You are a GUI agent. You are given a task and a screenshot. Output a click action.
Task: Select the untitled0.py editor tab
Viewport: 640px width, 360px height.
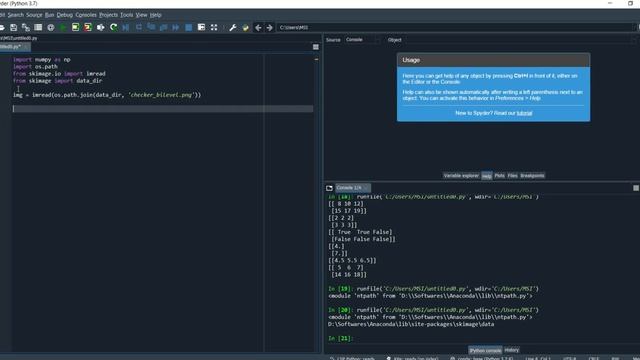pyautogui.click(x=14, y=47)
